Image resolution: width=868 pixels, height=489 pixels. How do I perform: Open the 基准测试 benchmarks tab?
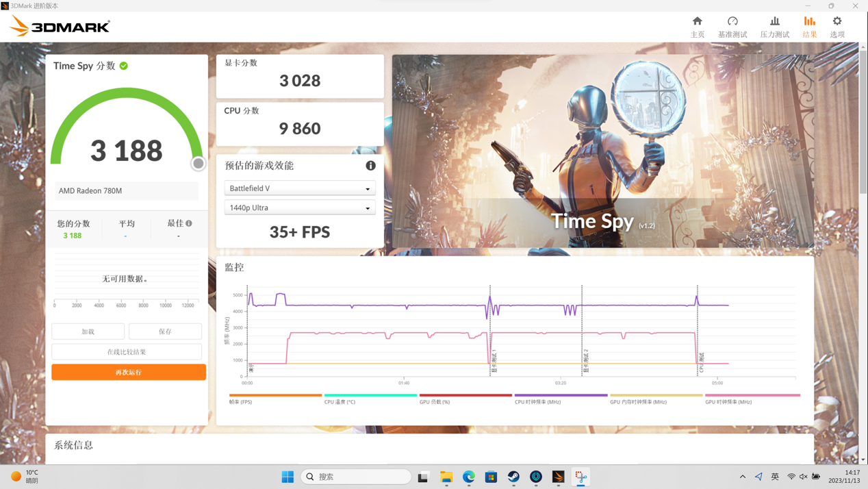[x=732, y=27]
